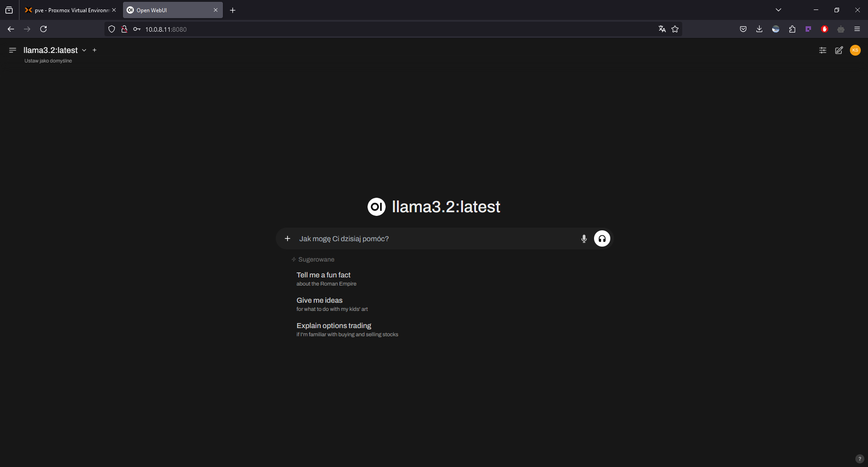868x467 pixels.
Task: Choose 'Tell me a fun fact' suggestion
Action: pyautogui.click(x=326, y=279)
